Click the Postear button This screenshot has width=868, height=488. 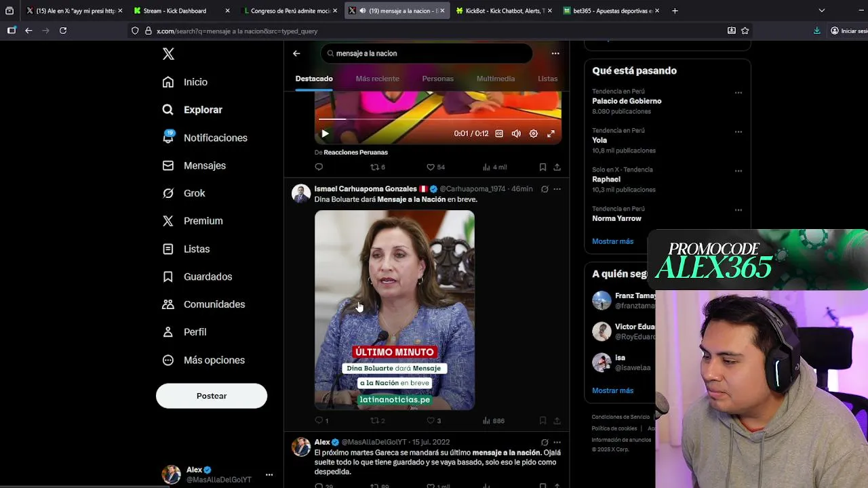tap(212, 396)
